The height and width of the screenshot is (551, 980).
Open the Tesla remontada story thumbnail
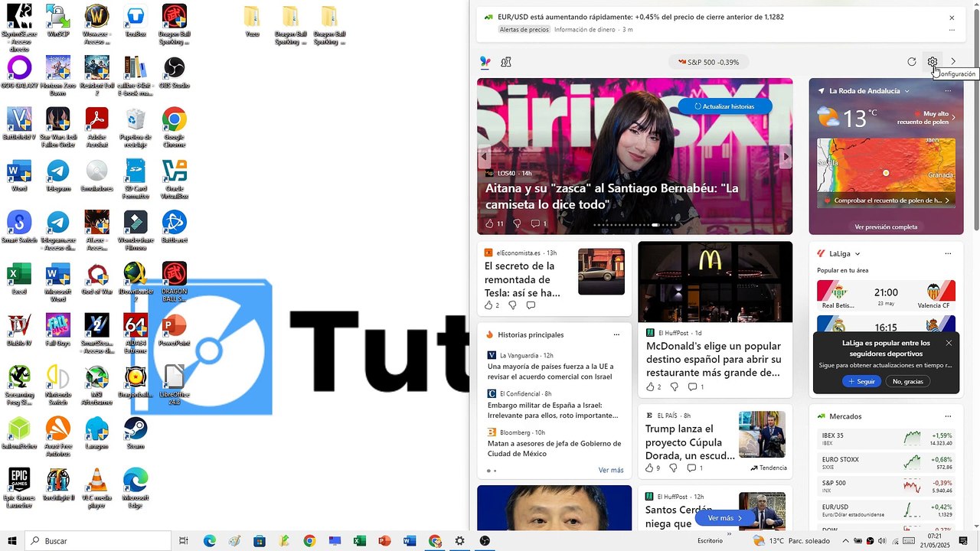[x=601, y=272]
